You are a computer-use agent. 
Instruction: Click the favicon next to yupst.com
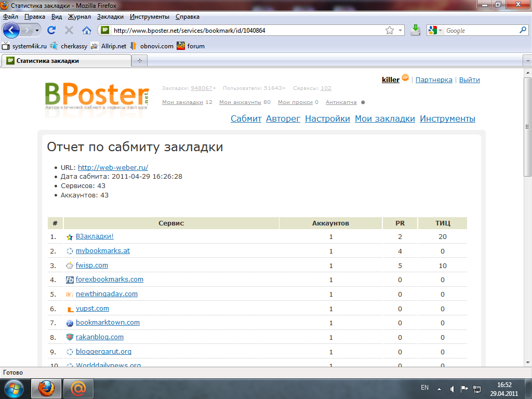(x=70, y=309)
